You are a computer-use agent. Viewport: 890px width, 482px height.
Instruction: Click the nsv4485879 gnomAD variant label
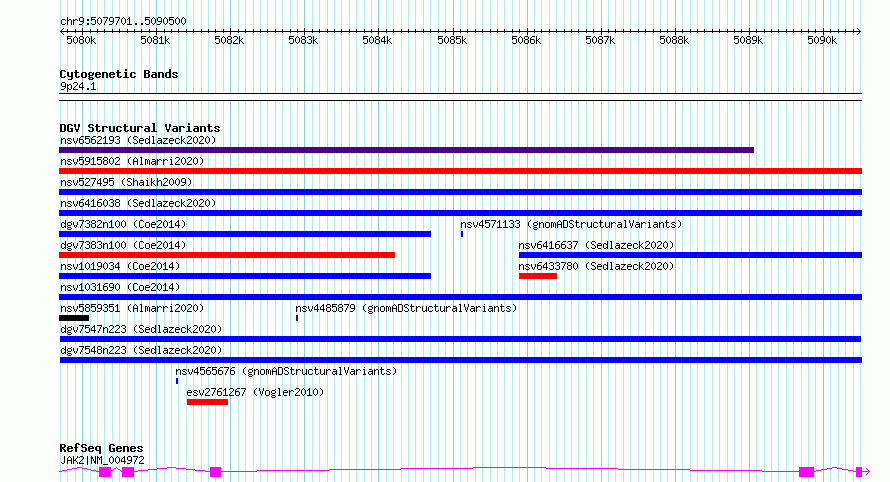point(406,308)
